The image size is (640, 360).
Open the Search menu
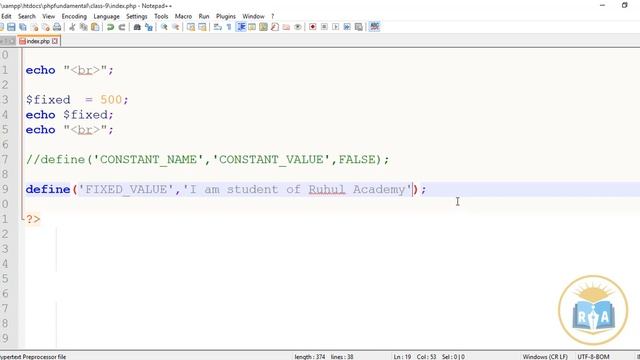point(27,16)
